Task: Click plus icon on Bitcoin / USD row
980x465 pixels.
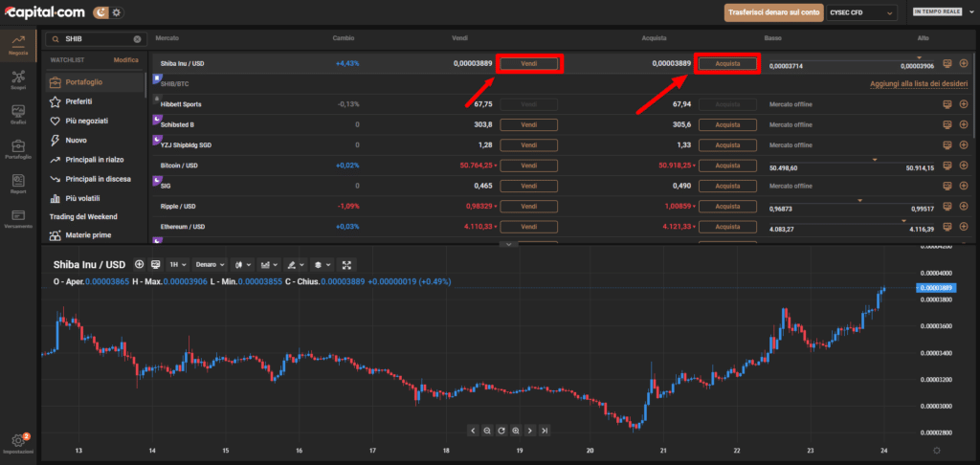Action: point(963,166)
